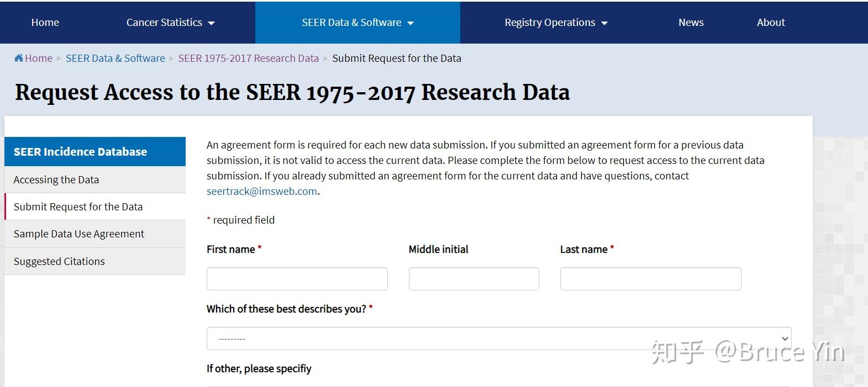Open the News navigation item
The height and width of the screenshot is (387, 868).
click(x=691, y=23)
